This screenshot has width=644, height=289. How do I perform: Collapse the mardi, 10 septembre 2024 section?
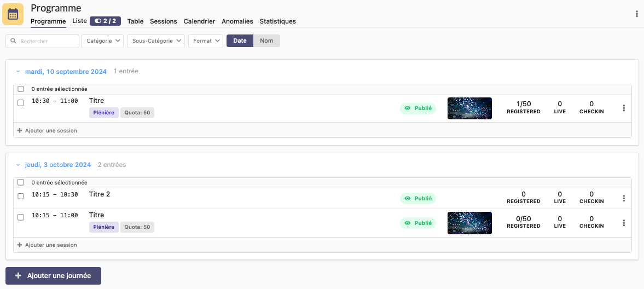pyautogui.click(x=18, y=71)
